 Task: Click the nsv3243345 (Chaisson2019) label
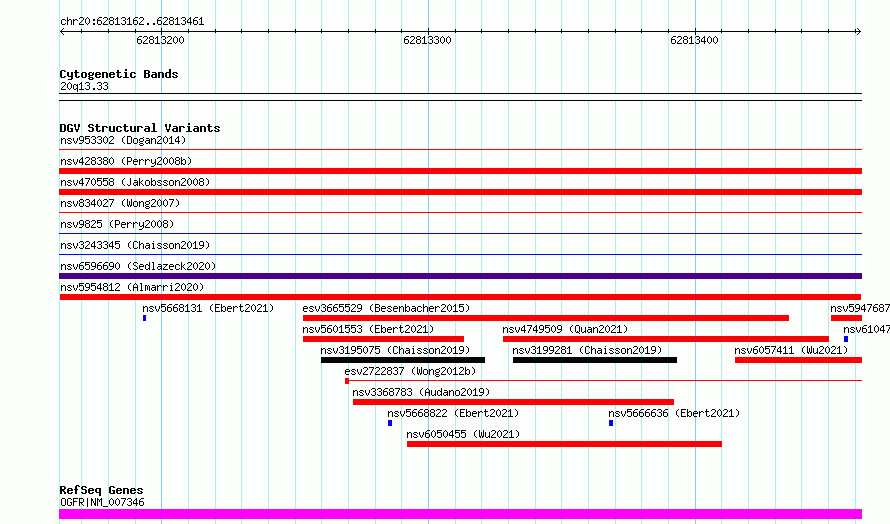[x=135, y=245]
